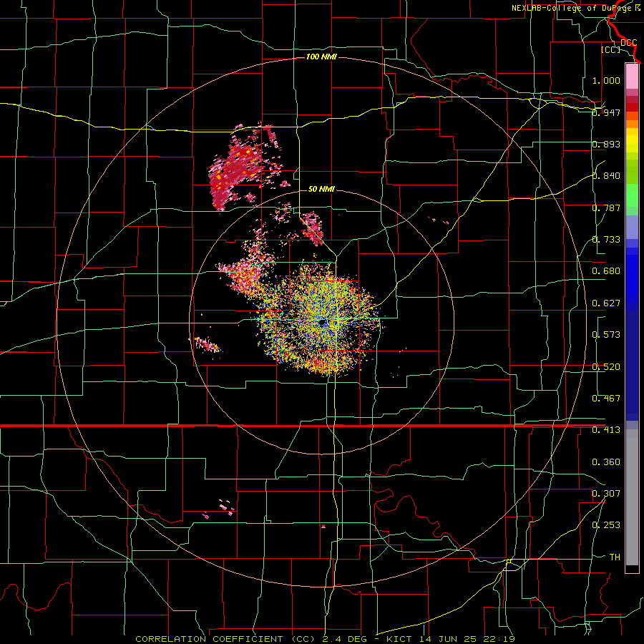Click the 0.573 legend value
644x644 pixels.
(606, 335)
